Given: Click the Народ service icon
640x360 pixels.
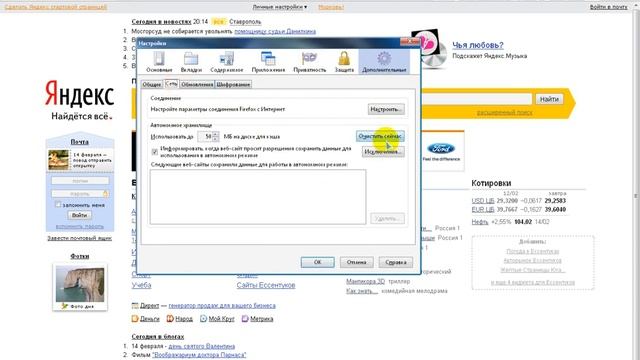Looking at the screenshot, I should [170, 319].
